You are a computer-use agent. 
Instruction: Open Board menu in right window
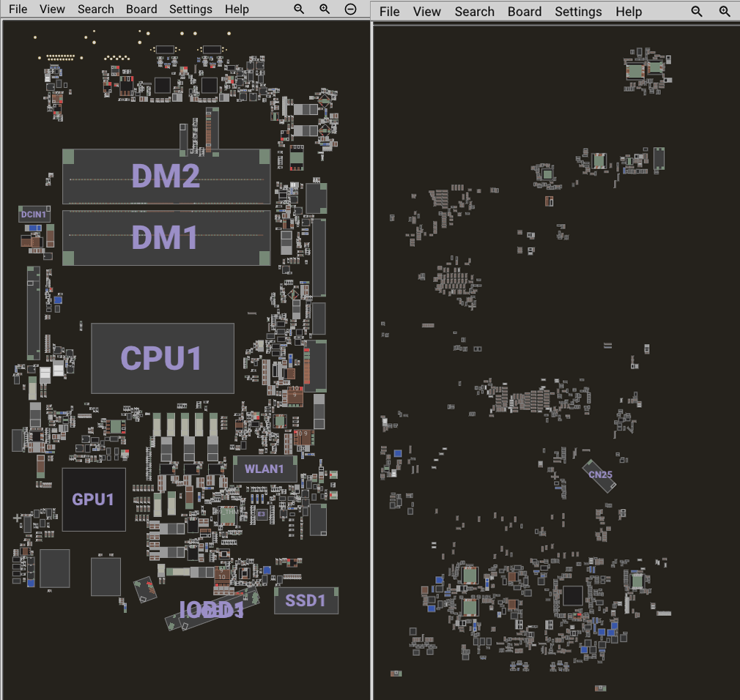pyautogui.click(x=525, y=12)
